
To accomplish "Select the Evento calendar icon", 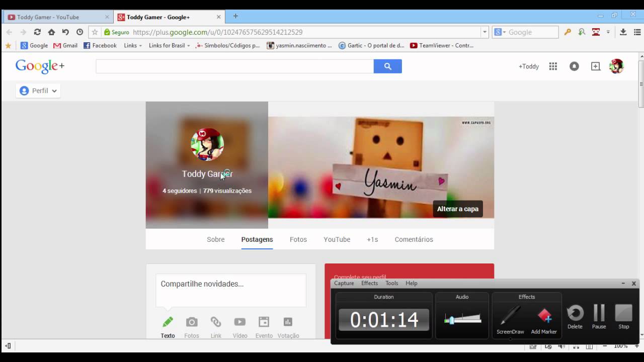I will 264,322.
